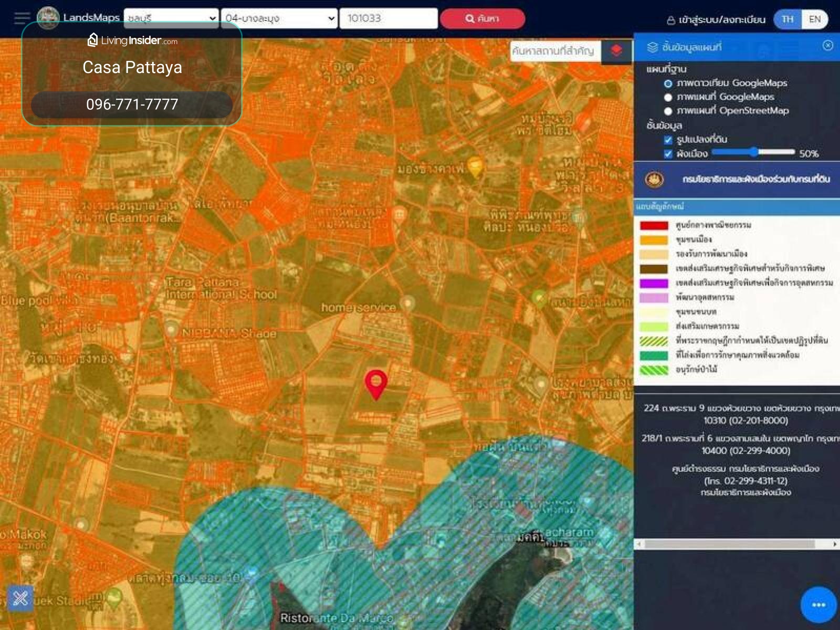Open the district dropdown 04-บางละมุง
This screenshot has height=630, width=840.
279,18
